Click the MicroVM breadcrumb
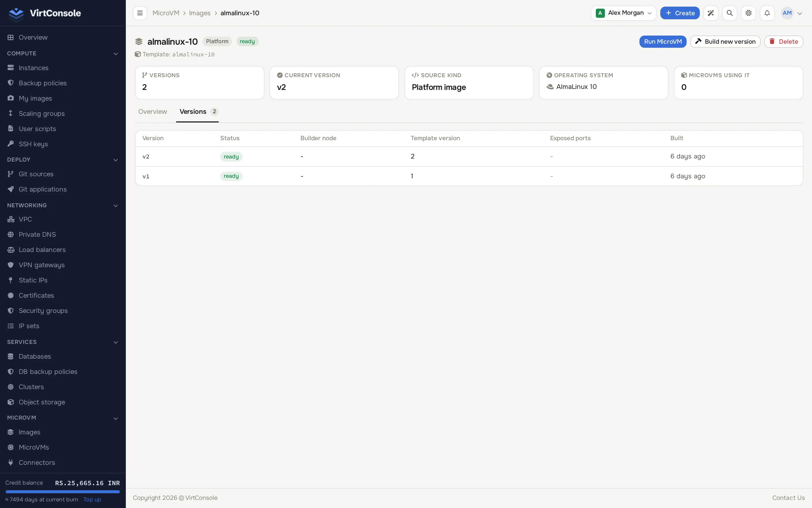The image size is (812, 508). tap(166, 13)
